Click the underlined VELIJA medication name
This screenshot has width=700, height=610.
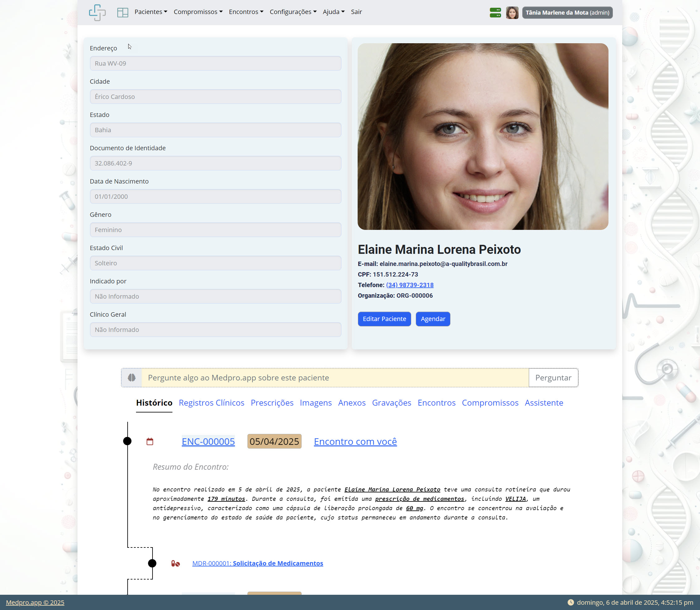point(515,499)
